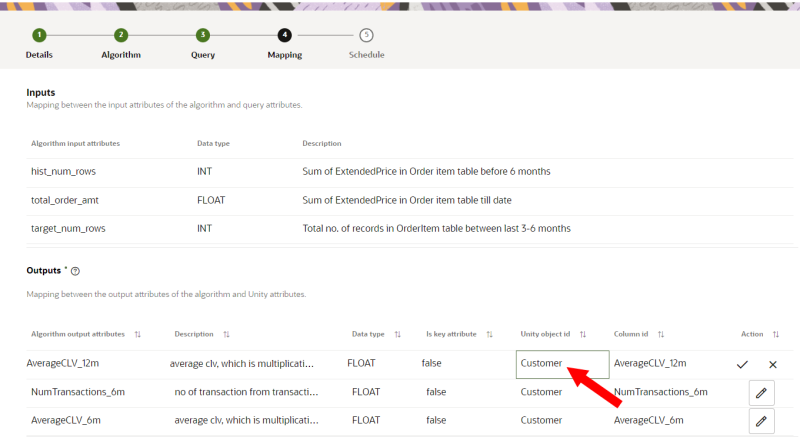Click INT data type of hist_num_rows
800x447 pixels.
(205, 171)
